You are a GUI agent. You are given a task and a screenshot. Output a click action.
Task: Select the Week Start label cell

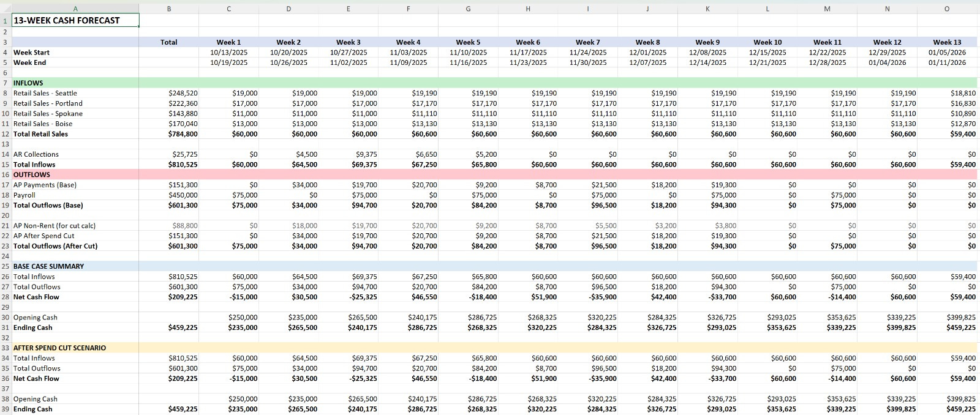[75, 53]
